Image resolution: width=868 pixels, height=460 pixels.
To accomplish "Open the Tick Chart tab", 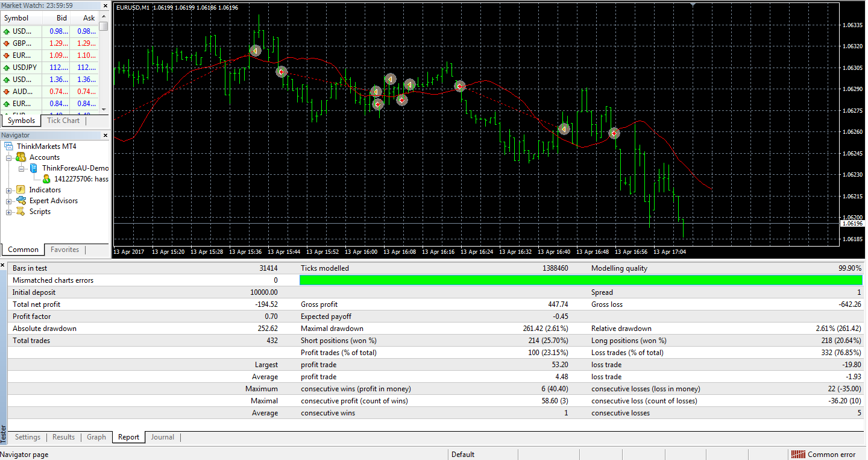I will pos(63,121).
